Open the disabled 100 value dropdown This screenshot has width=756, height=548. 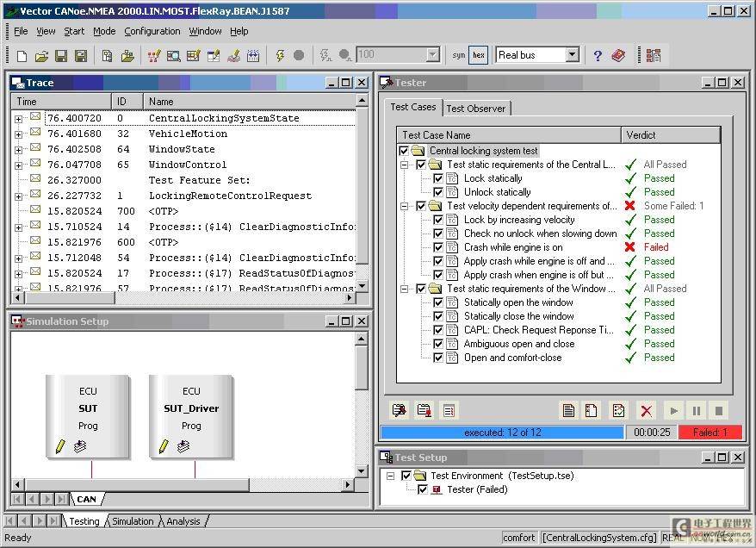click(x=433, y=55)
